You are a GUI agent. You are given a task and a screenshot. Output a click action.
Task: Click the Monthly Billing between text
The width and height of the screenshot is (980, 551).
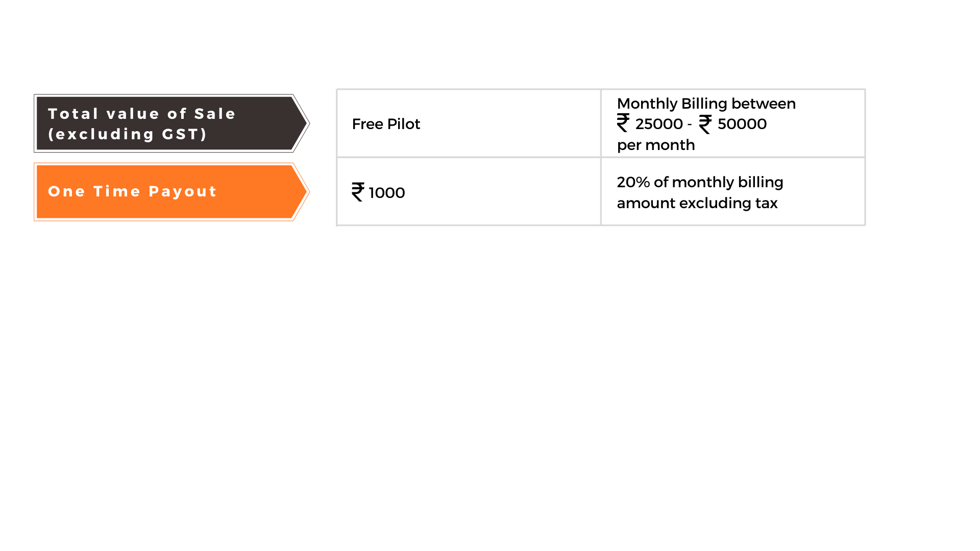[x=706, y=104]
